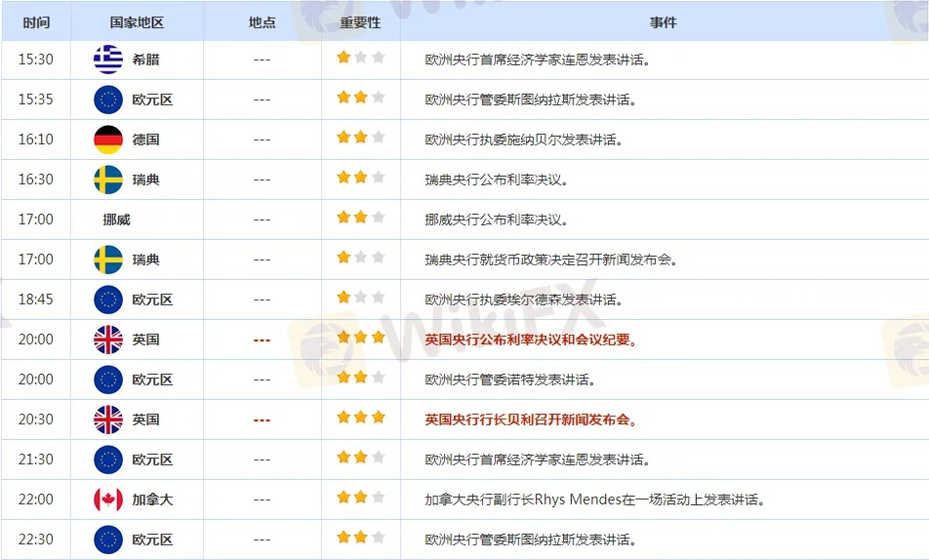Click the one-star rating for 瑞典央行就货币政策 row
Image resolution: width=929 pixels, height=560 pixels.
pyautogui.click(x=361, y=258)
